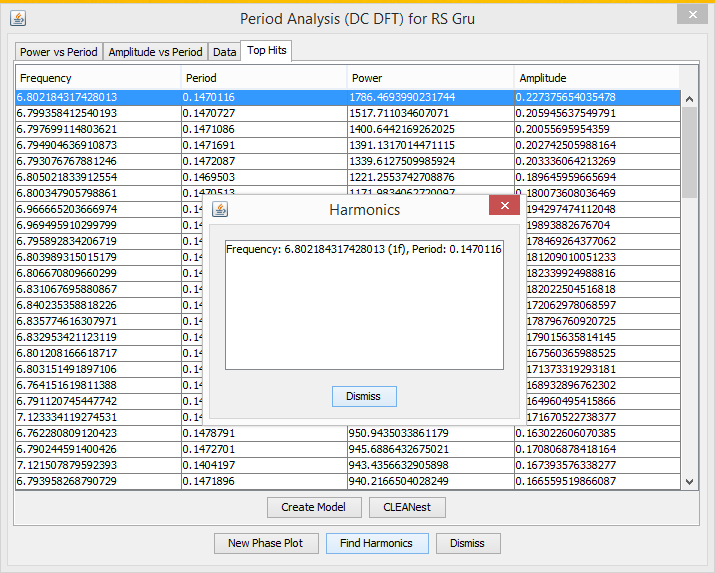715x573 pixels.
Task: Sort by the Power column header
Action: (430, 78)
